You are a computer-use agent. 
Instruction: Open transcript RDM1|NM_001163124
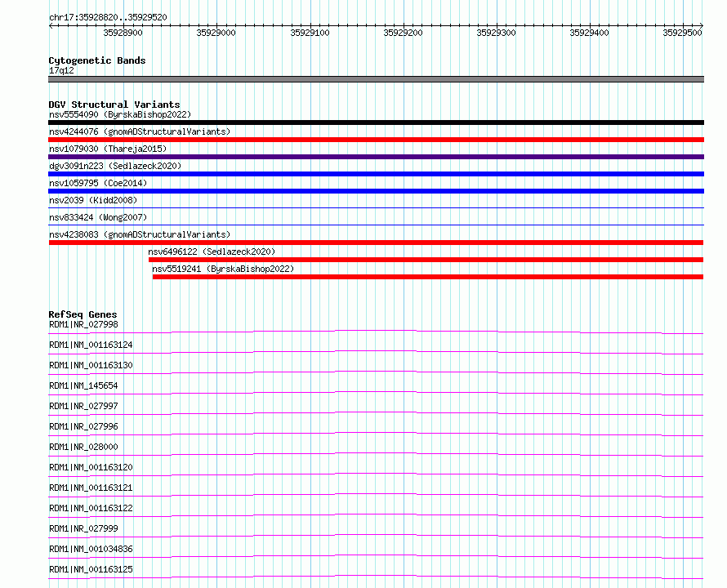(91, 345)
